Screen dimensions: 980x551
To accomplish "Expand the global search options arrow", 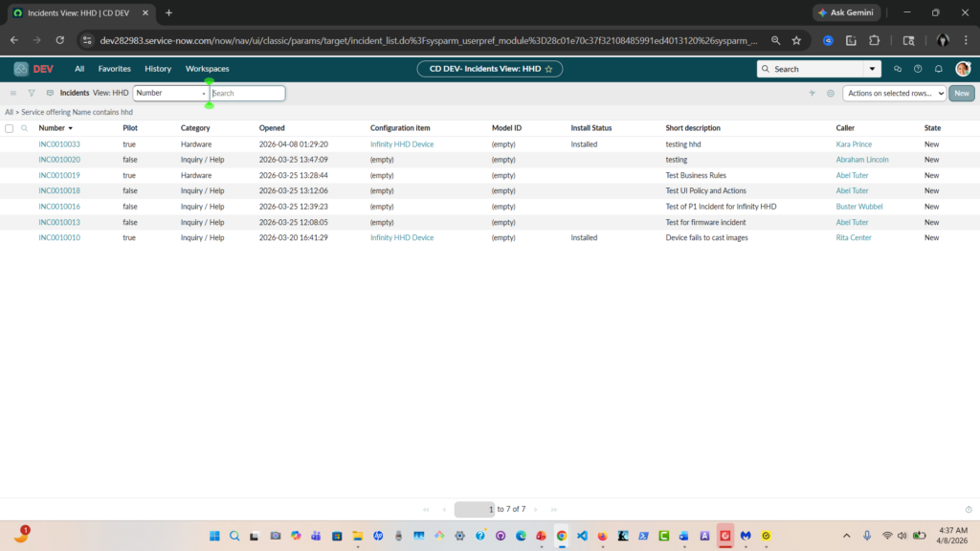I will 872,69.
